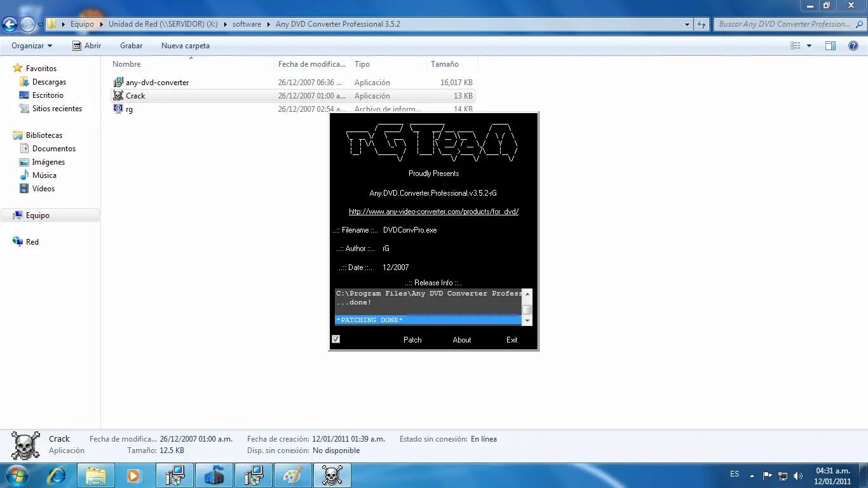Viewport: 868px width, 488px height.
Task: Open the view options dropdown arrow
Action: point(809,46)
